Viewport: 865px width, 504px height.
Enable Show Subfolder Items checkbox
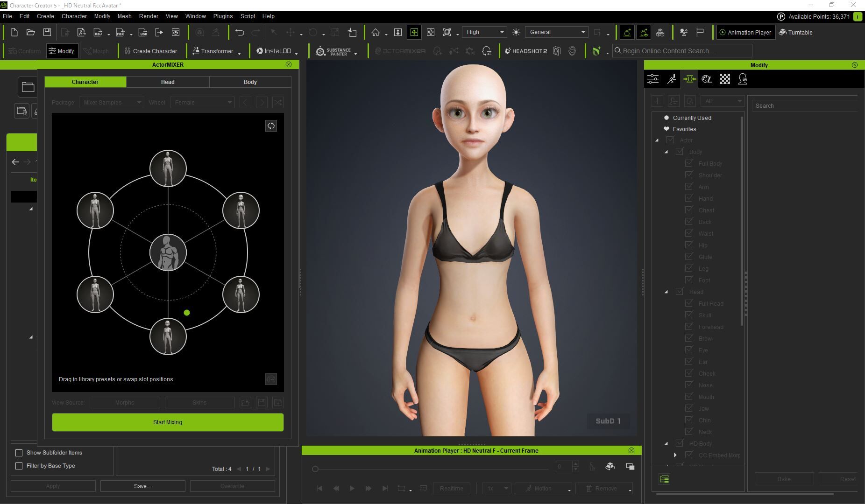(x=19, y=453)
